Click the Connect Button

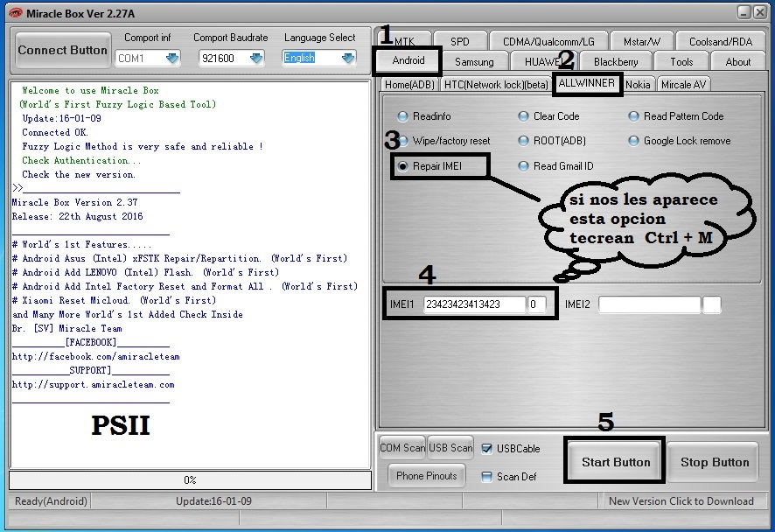pos(63,50)
